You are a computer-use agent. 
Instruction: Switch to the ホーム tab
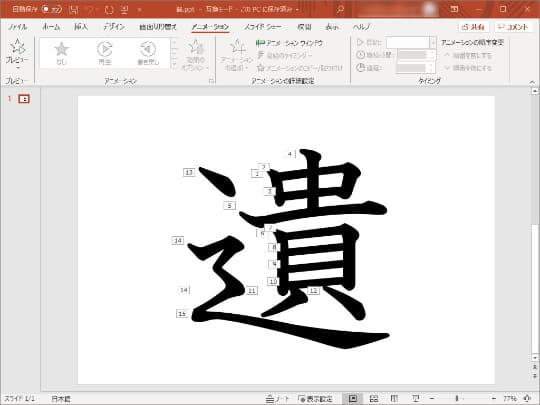[51, 27]
